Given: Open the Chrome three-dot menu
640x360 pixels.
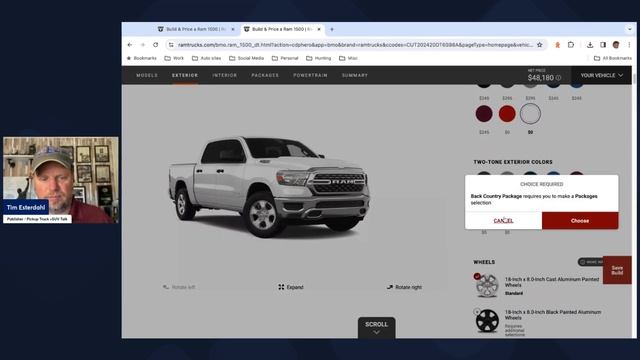Looking at the screenshot, I should (629, 45).
